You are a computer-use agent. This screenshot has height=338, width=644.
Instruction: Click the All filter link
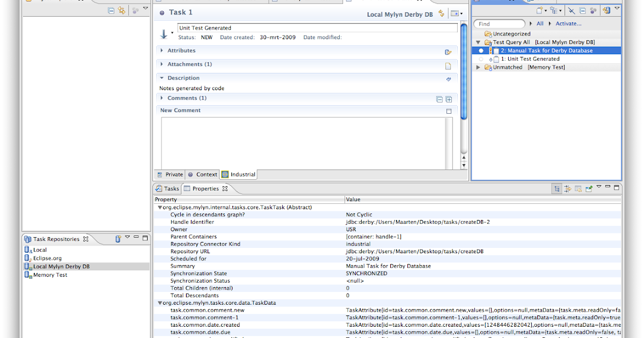pos(540,23)
